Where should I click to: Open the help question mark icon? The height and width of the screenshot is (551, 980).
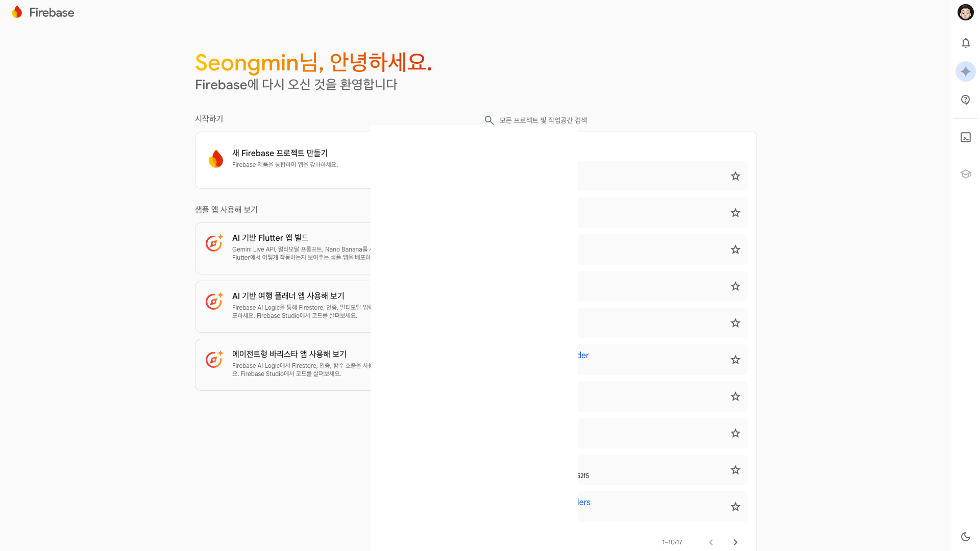965,100
